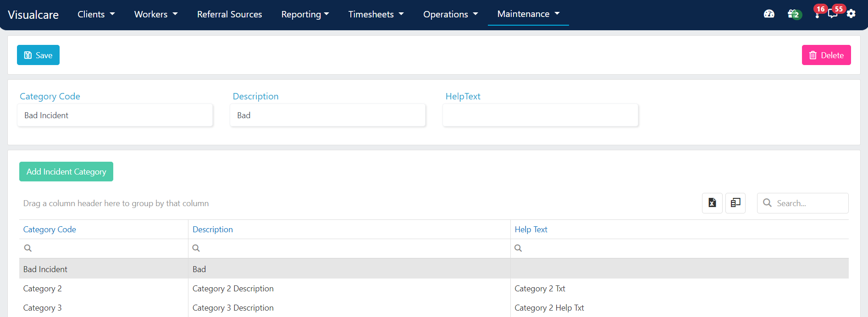
Task: Expand the Workers menu
Action: [x=156, y=14]
